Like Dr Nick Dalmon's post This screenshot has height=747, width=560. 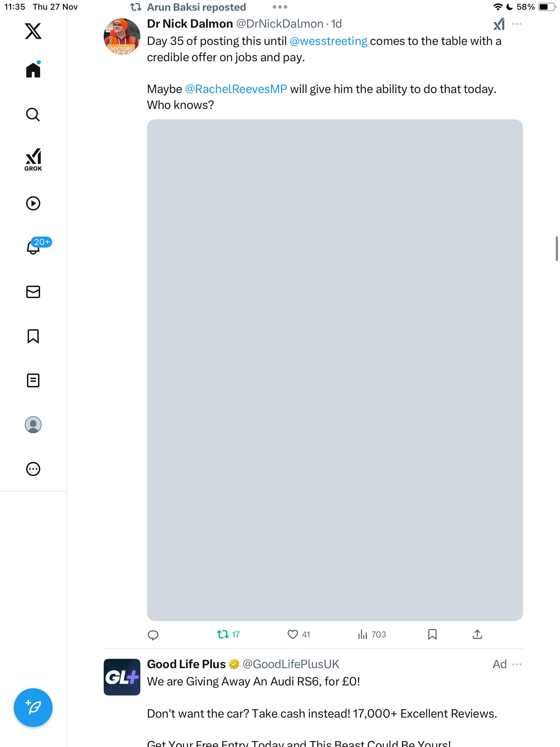[292, 634]
